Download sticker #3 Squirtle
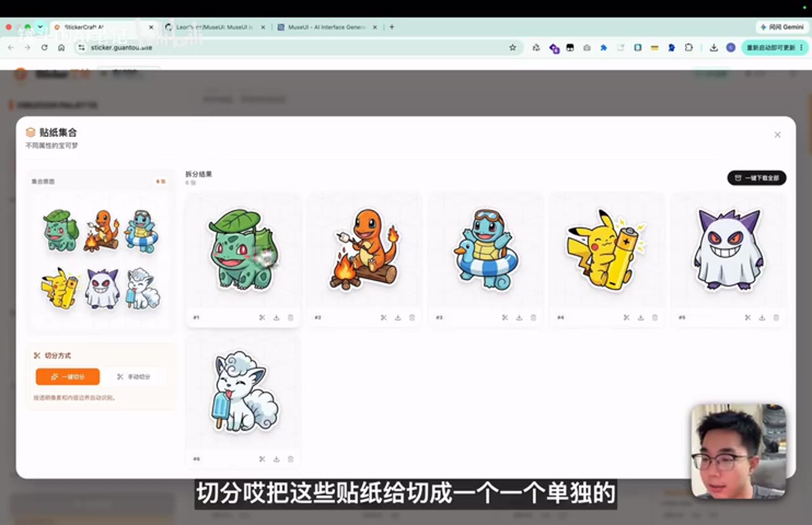The width and height of the screenshot is (812, 525). coord(519,318)
